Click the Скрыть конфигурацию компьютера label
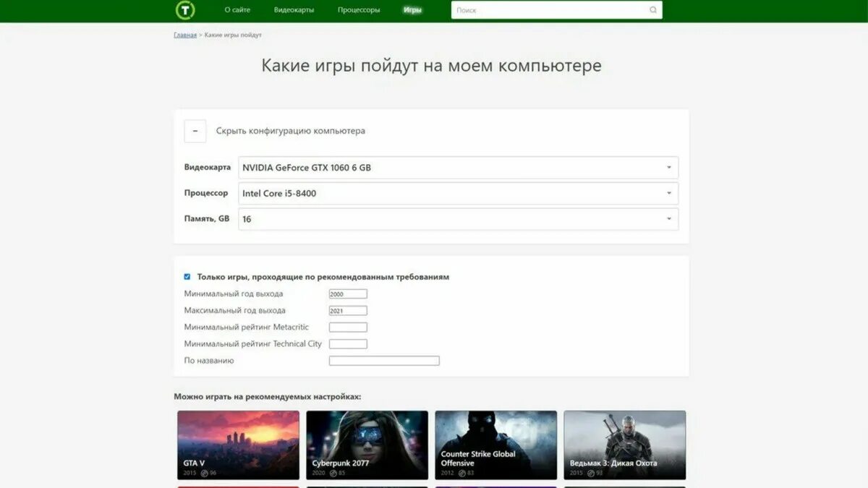 291,131
